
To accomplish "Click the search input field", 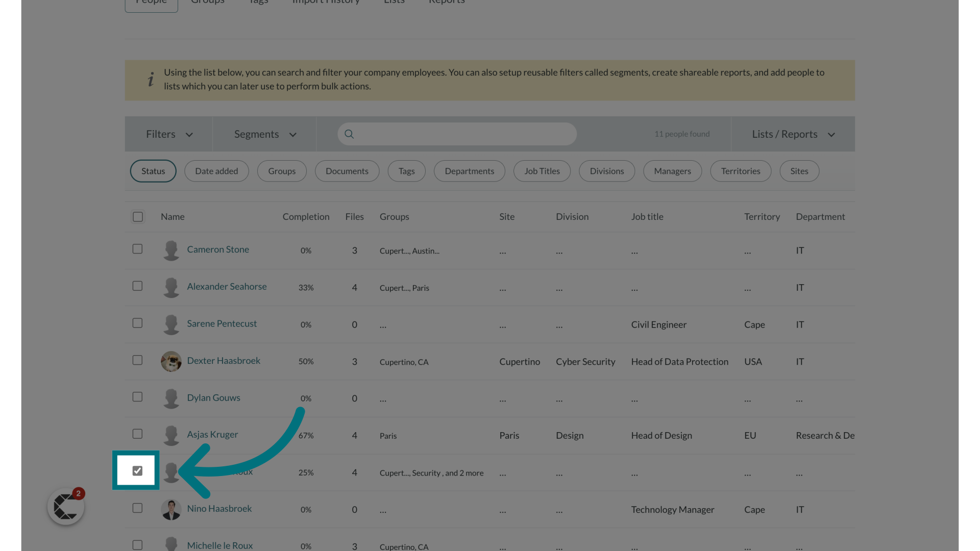I will [x=457, y=134].
